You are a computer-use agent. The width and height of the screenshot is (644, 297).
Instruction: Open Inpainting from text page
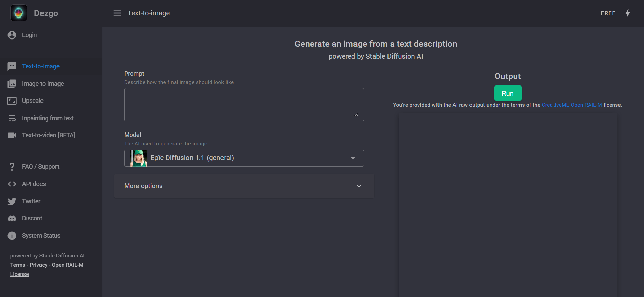coord(51,118)
